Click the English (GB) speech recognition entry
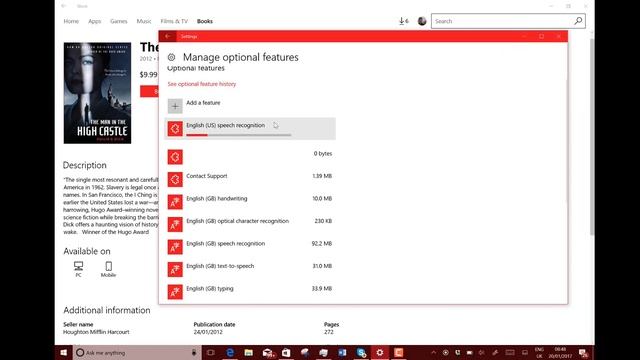 (x=250, y=247)
